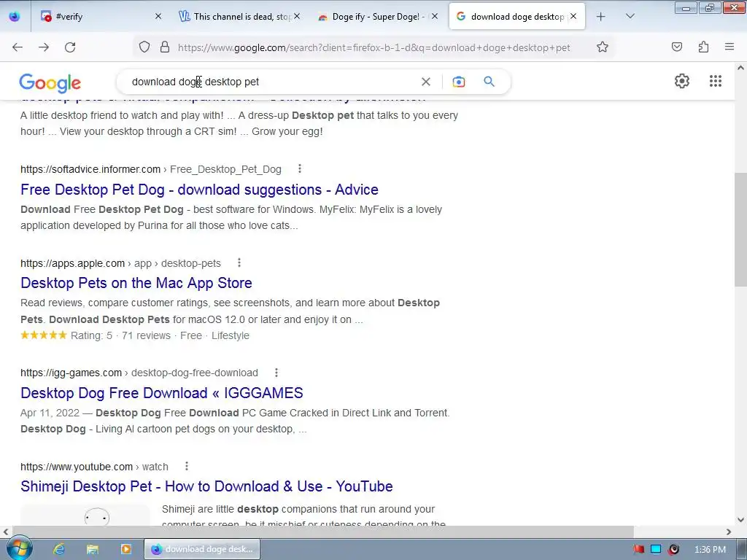Show site security padlock information
Viewport: 747px width, 560px height.
point(165,47)
